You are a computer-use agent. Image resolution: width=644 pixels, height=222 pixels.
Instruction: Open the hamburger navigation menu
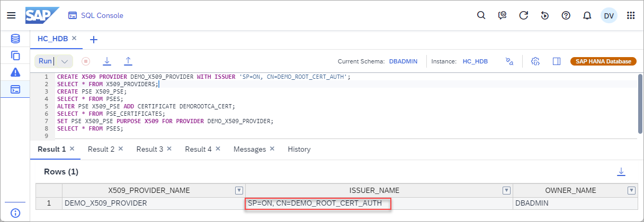coord(11,15)
